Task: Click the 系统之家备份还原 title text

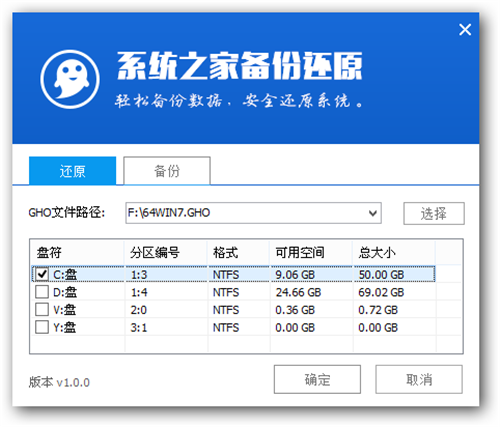Action: click(239, 66)
